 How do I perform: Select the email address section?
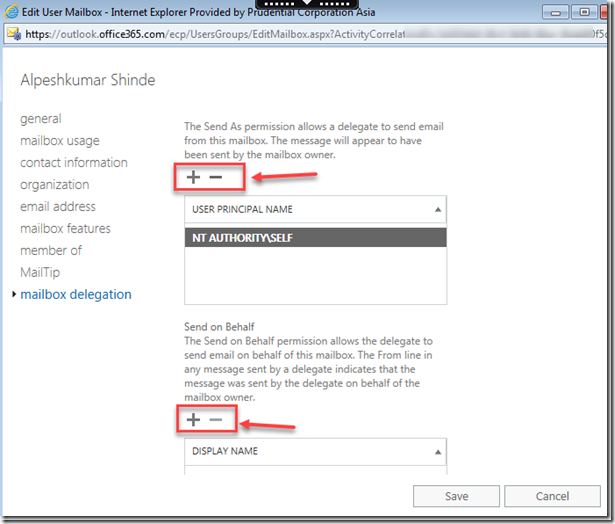[x=58, y=207]
